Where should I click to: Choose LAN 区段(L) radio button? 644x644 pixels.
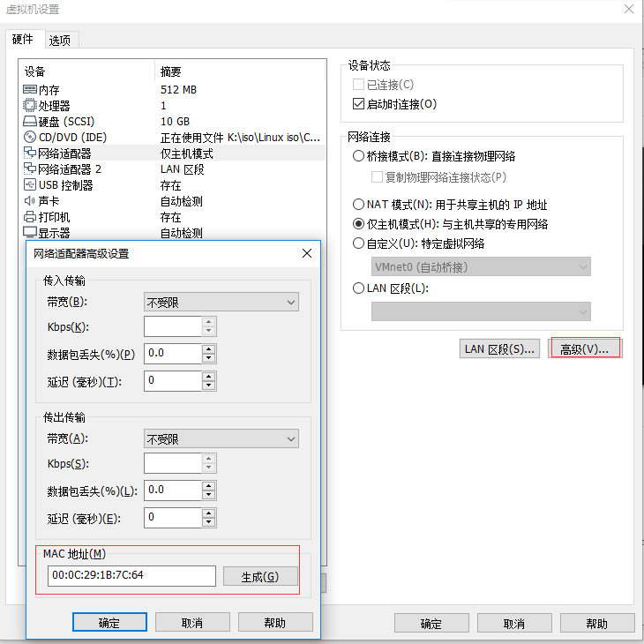pos(358,288)
